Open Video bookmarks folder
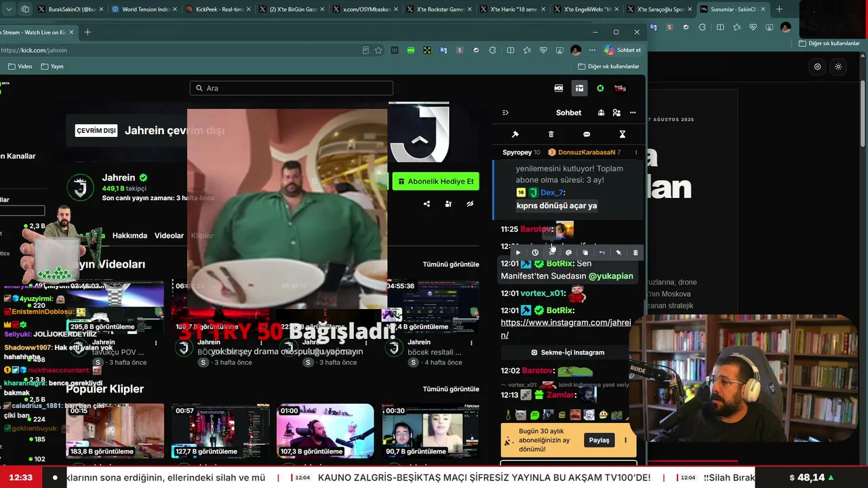This screenshot has height=488, width=868. [20, 66]
